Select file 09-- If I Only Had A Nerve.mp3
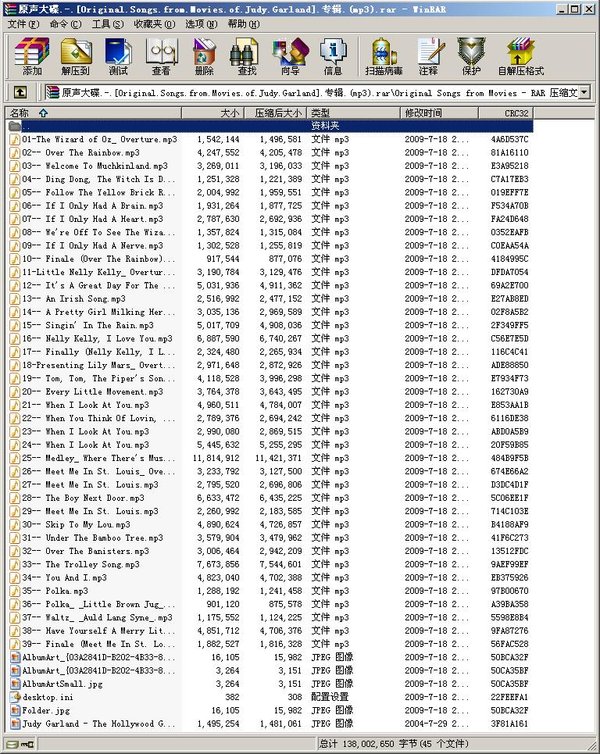 92,246
